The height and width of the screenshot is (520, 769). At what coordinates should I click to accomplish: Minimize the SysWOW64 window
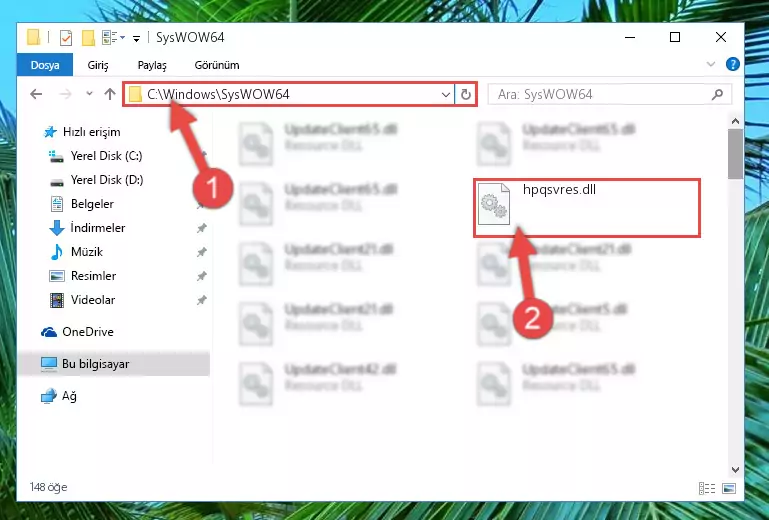(x=630, y=37)
